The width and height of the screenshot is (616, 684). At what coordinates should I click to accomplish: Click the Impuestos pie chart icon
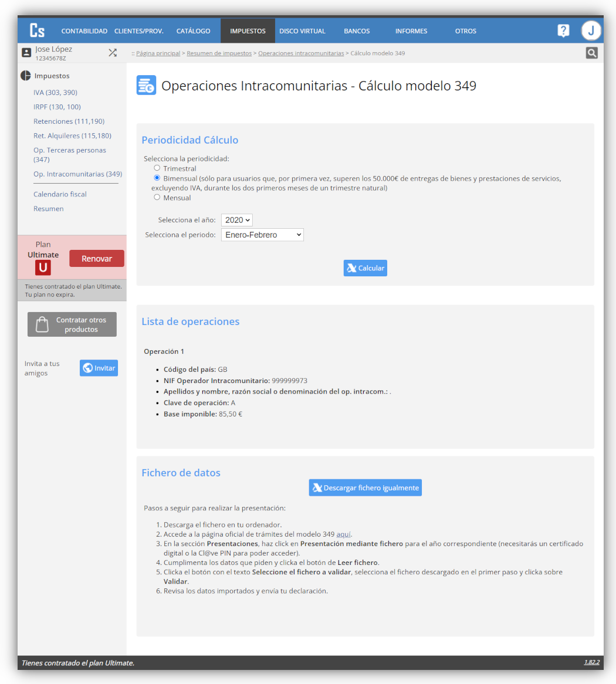25,76
